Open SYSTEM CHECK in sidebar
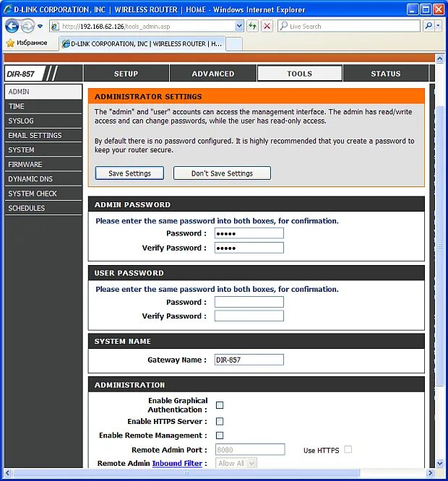This screenshot has width=448, height=481. [x=43, y=194]
